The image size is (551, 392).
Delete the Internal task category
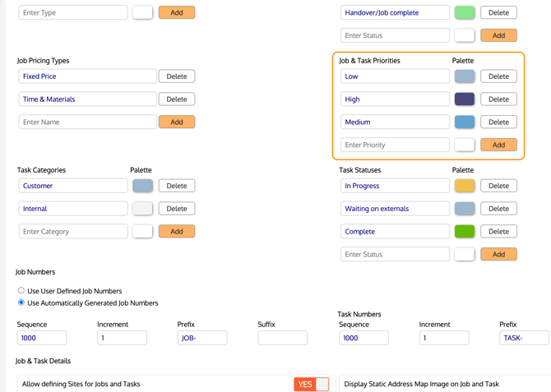tap(177, 209)
